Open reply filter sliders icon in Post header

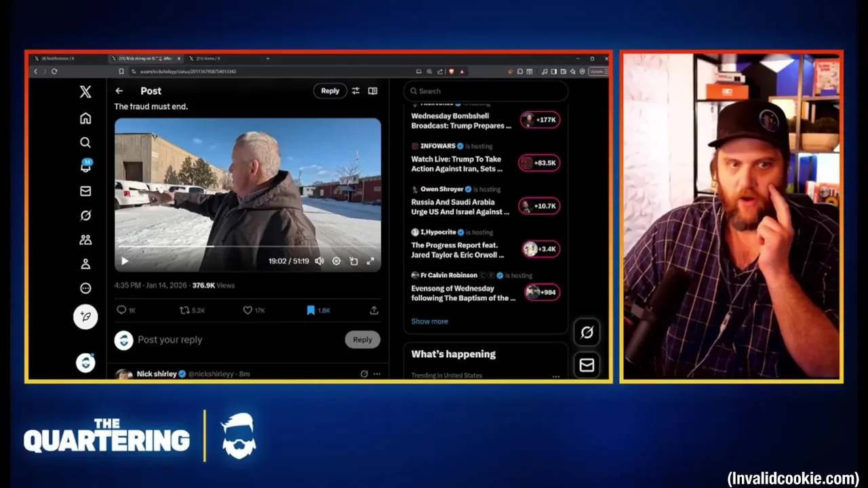point(355,91)
